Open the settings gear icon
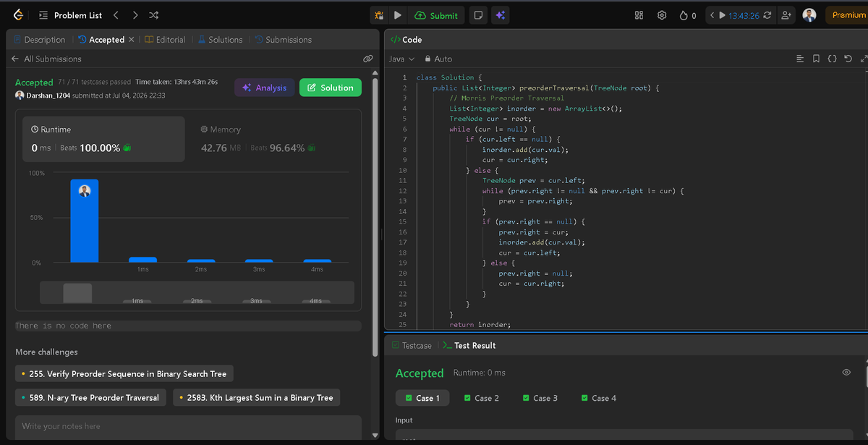This screenshot has width=868, height=445. [x=661, y=15]
